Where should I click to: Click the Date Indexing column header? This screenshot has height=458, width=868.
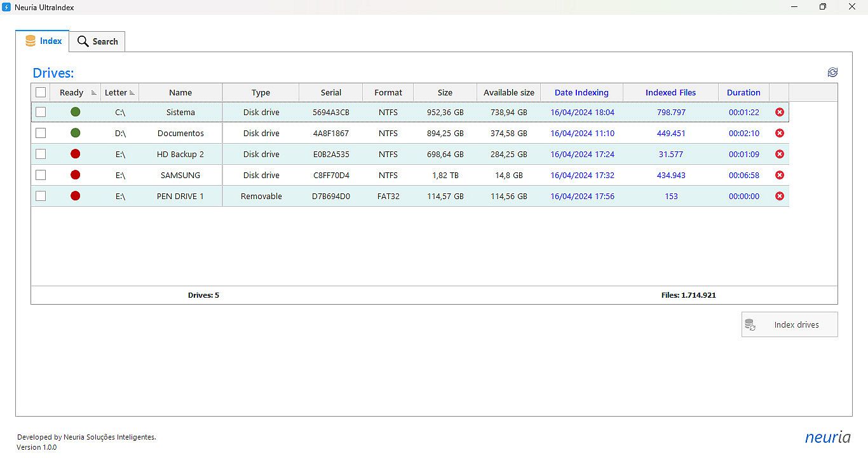coord(581,93)
